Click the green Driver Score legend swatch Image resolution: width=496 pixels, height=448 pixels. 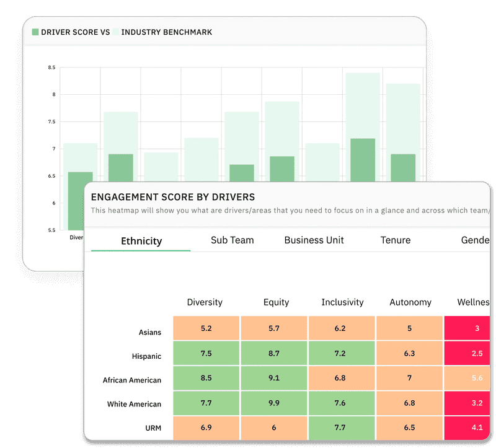tap(35, 32)
